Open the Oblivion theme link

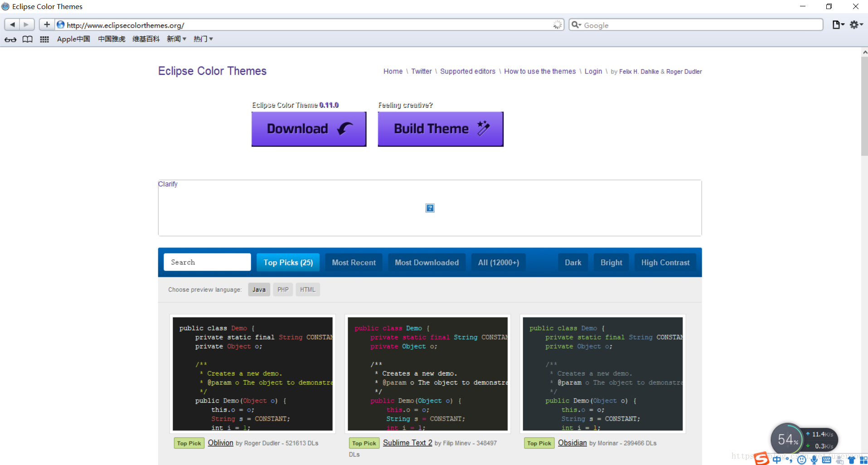pyautogui.click(x=220, y=443)
